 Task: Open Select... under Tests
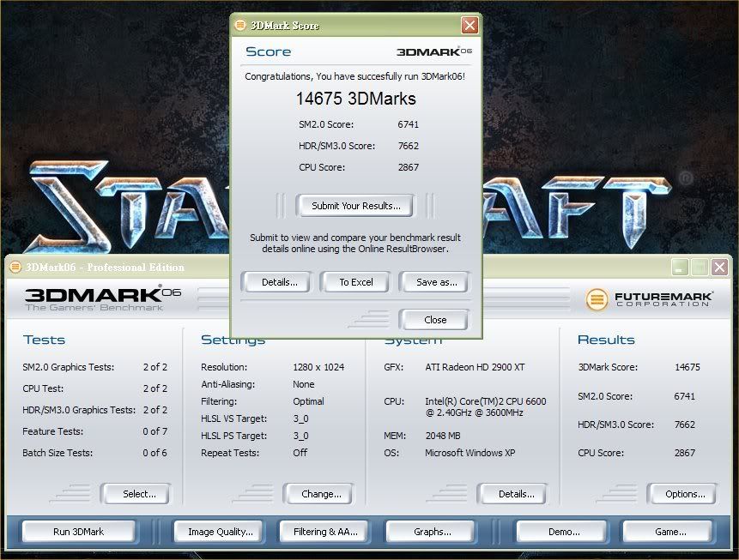coord(136,494)
